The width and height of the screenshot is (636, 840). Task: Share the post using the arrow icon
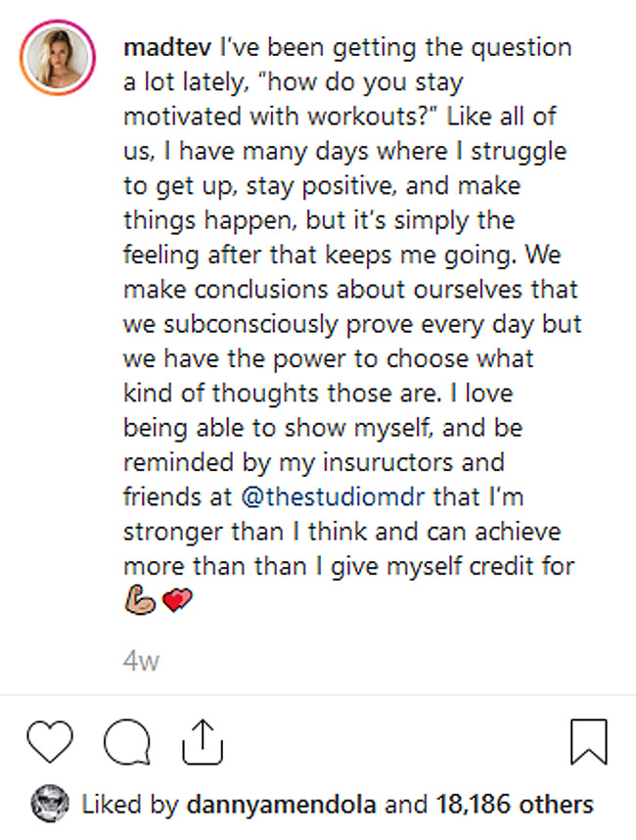(198, 741)
